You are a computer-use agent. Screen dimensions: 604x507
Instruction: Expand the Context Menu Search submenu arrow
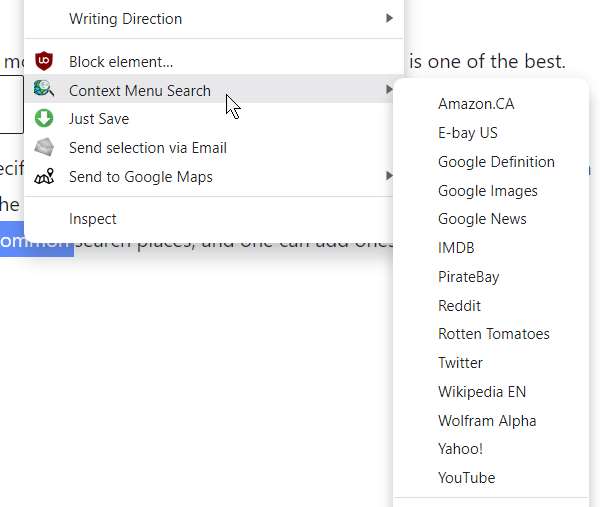388,90
